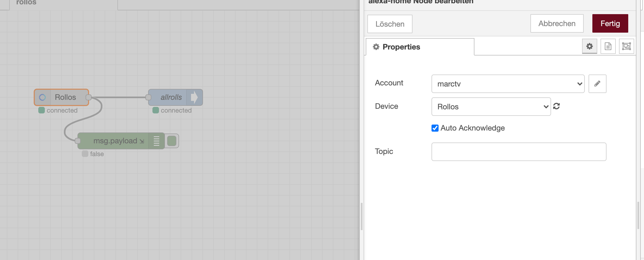Screen dimensions: 644x260
Task: Click the allrolls node's arrow icon
Action: (194, 97)
